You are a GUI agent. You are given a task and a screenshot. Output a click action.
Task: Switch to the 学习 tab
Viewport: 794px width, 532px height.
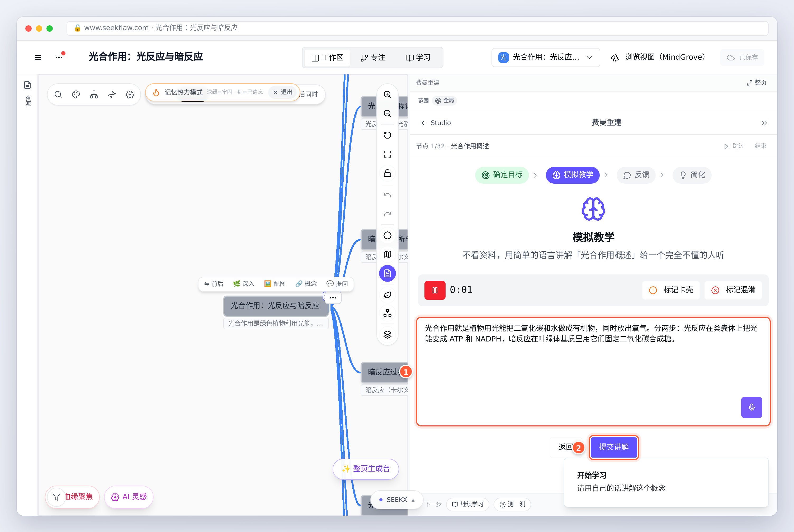[x=418, y=58]
